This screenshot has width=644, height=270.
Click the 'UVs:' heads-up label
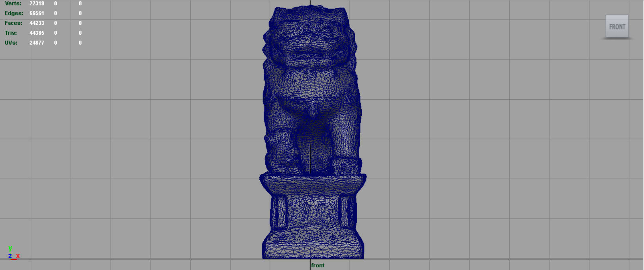11,43
